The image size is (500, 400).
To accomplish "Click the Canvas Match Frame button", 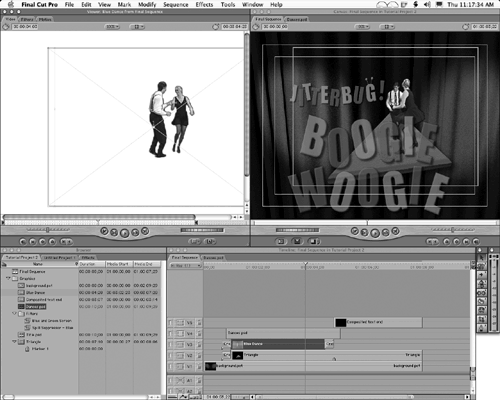I will (x=476, y=241).
